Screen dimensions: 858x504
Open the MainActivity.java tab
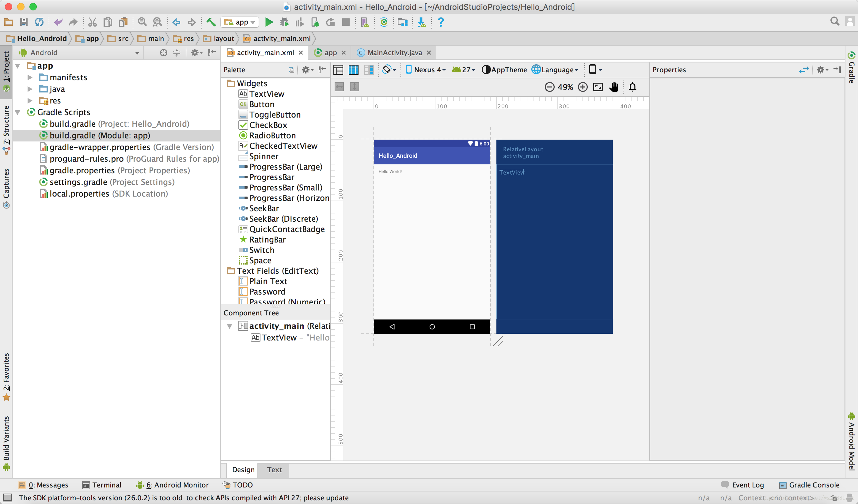394,53
